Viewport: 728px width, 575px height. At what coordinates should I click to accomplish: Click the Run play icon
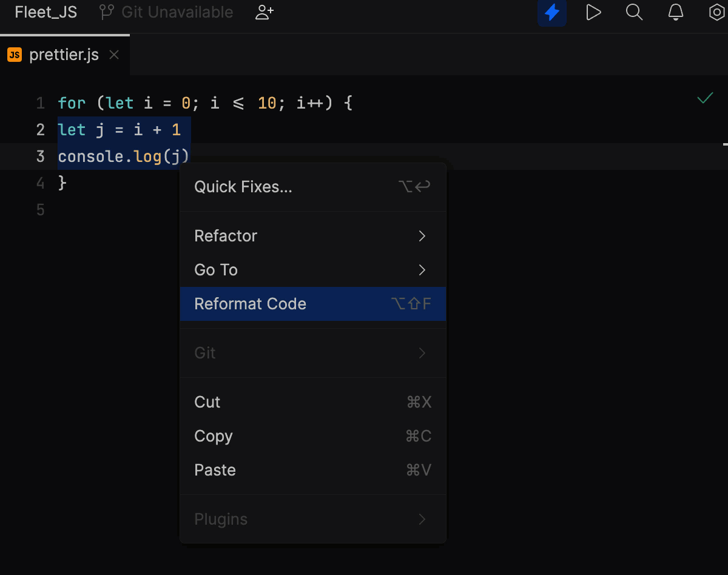tap(593, 12)
